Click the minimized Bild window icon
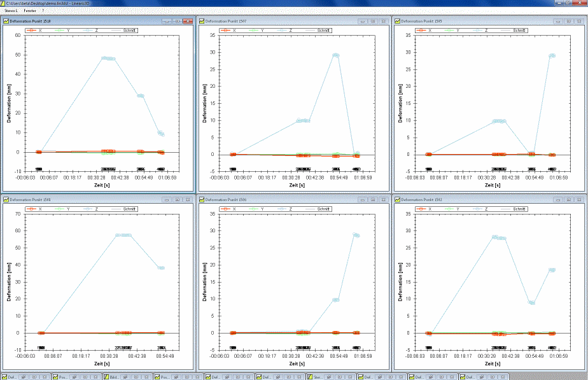 106,376
